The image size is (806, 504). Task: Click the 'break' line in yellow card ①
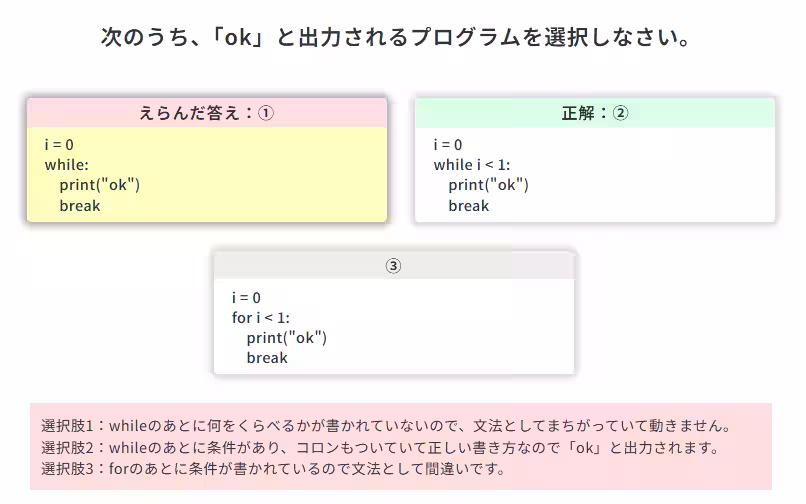tap(80, 206)
